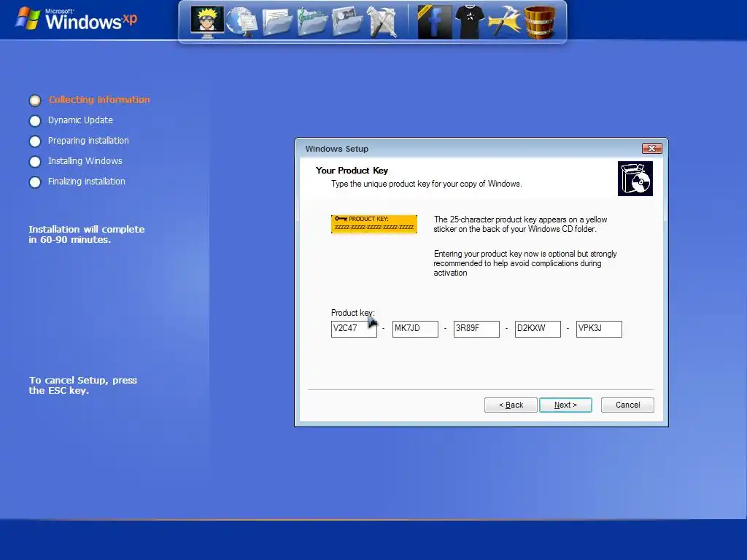
Task: Click 'Installation will complete in 60-90 minutes' text
Action: 86,234
